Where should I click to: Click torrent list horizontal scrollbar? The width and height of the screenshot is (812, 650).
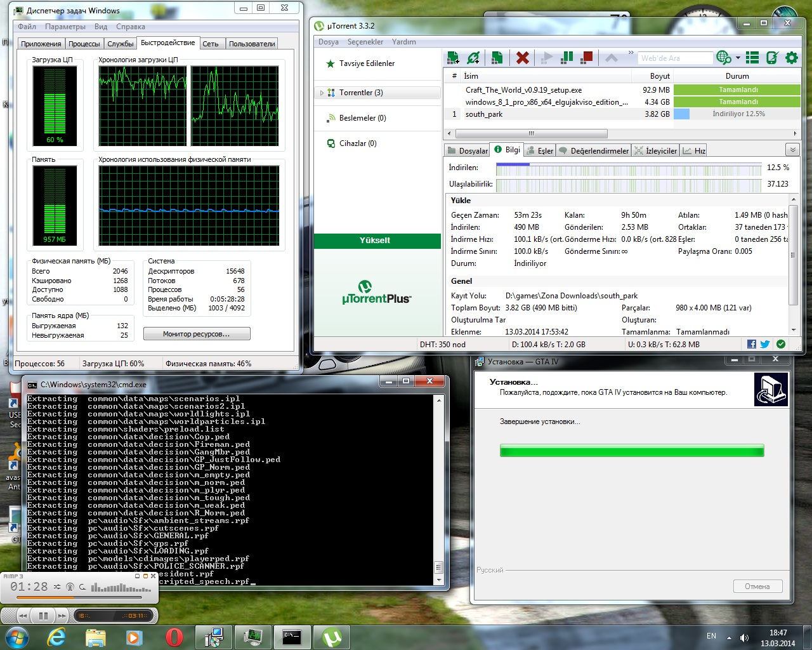click(x=532, y=133)
